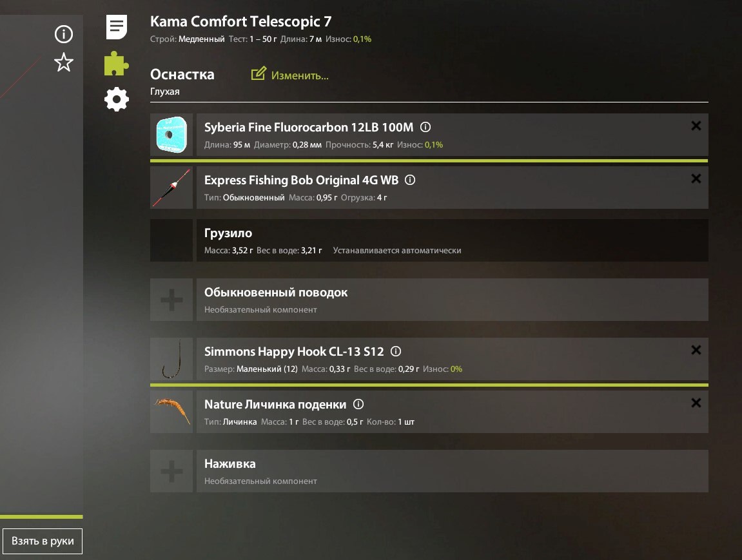Show info for Simmons Happy Hook CL-13
This screenshot has height=560, width=742.
pos(396,351)
